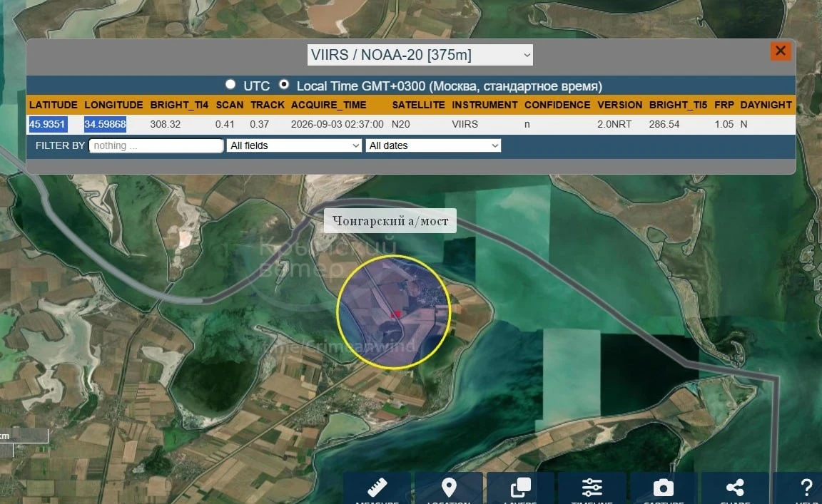822x504 pixels.
Task: Sort by FRP column header
Action: [x=724, y=105]
